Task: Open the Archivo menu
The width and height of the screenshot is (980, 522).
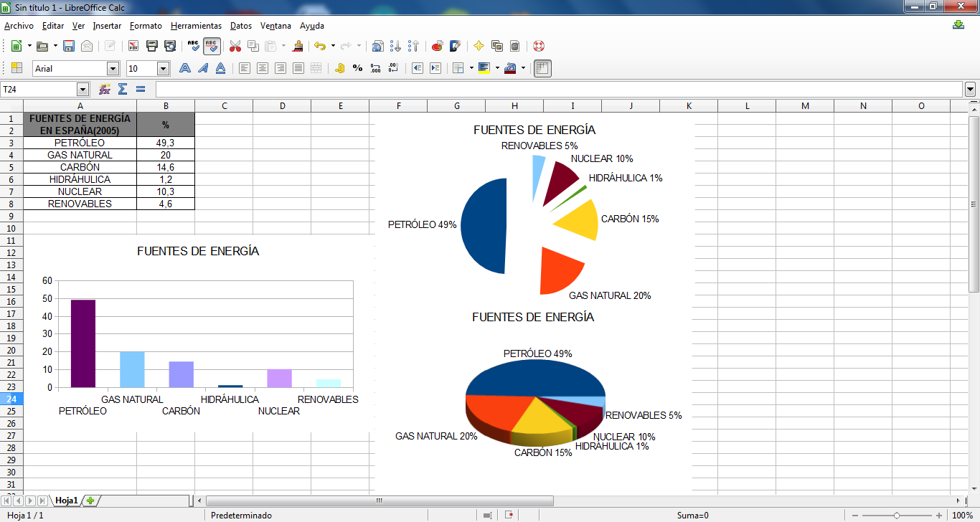Action: 19,26
